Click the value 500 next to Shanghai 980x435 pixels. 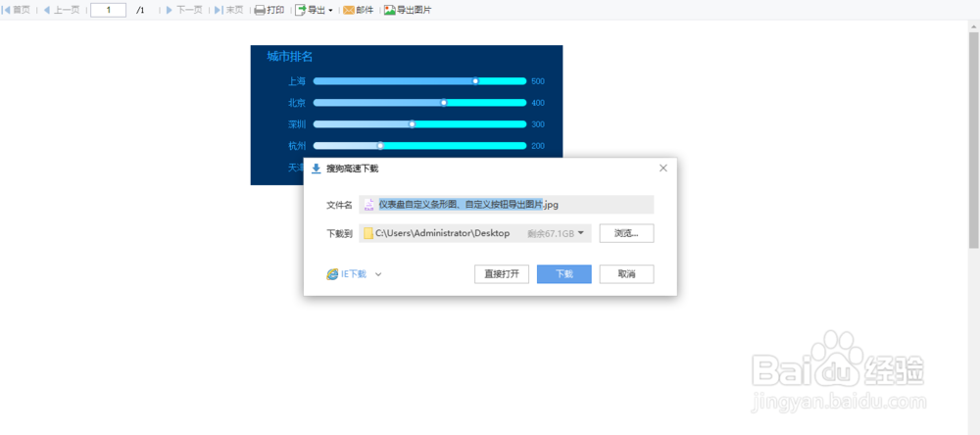click(x=538, y=81)
